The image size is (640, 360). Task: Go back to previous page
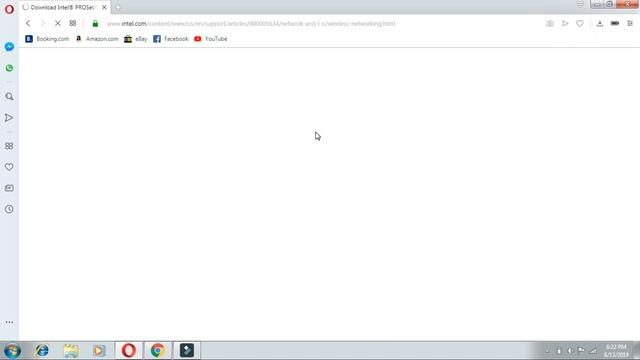28,23
